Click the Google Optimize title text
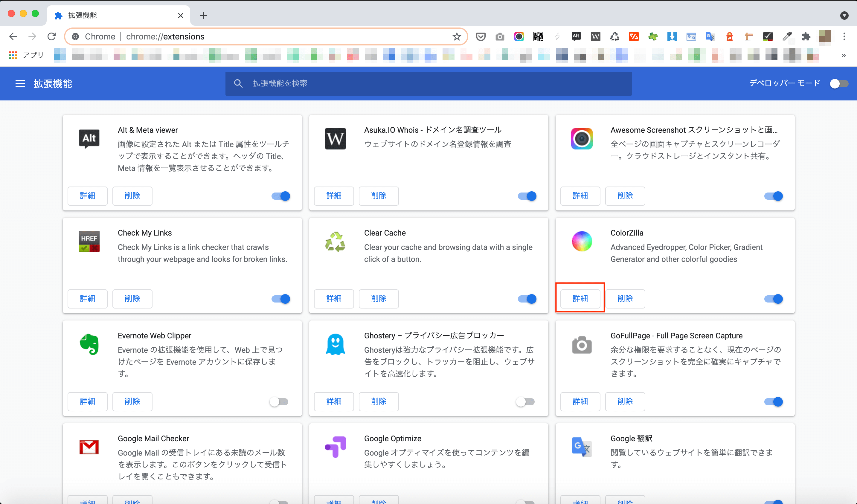The image size is (857, 504). (x=393, y=439)
